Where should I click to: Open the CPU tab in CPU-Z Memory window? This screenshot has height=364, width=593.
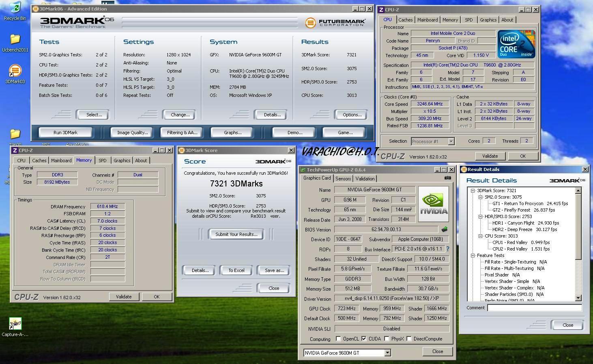point(21,161)
